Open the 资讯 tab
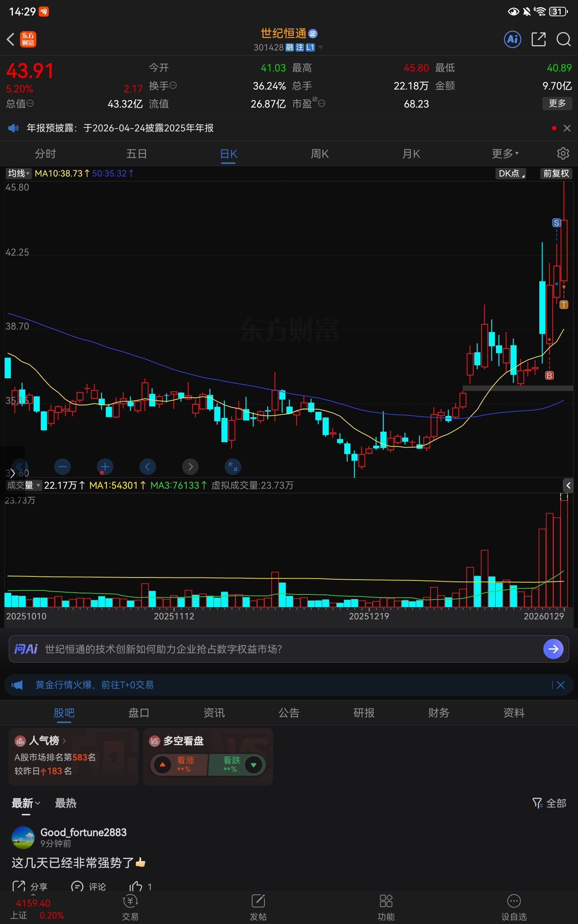578x924 pixels. pos(214,713)
